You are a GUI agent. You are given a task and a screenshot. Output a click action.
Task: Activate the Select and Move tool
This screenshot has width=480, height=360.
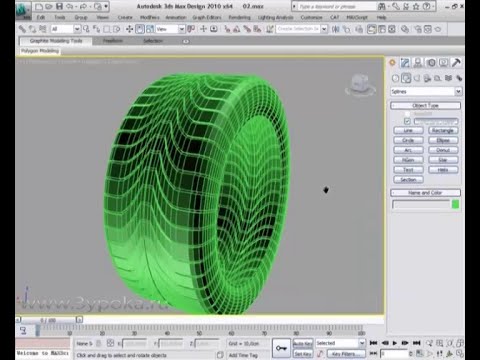coord(129,29)
